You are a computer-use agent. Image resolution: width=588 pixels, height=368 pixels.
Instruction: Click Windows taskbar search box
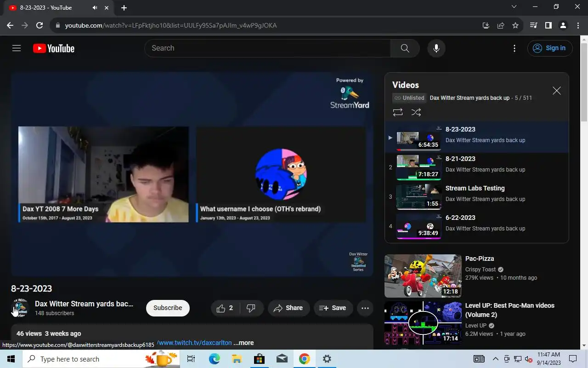tap(101, 359)
